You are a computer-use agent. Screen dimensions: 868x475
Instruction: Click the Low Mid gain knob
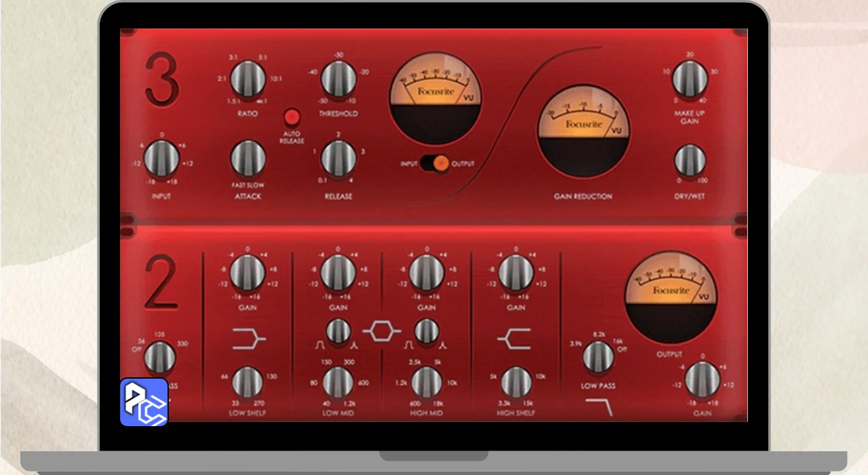[338, 273]
